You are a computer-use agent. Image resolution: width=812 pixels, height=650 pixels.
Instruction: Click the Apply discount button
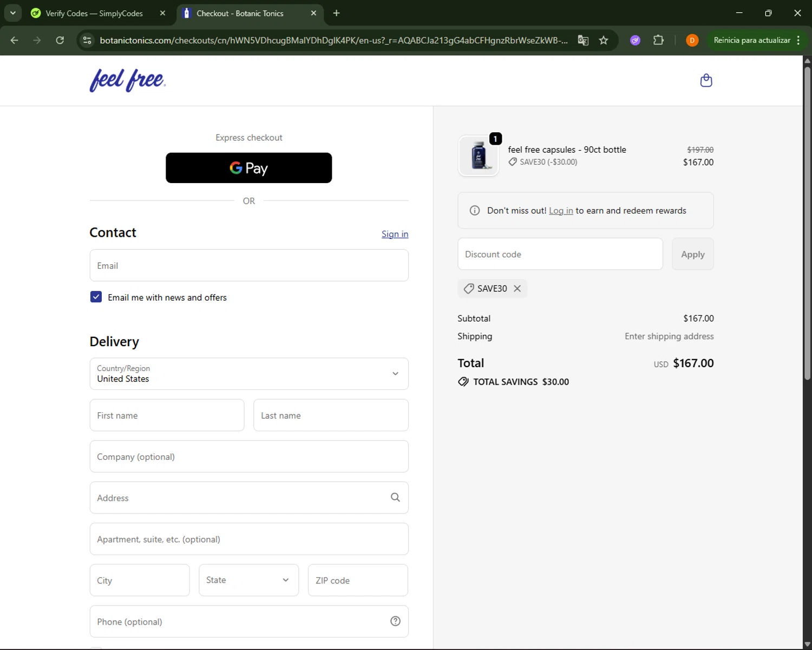pos(693,254)
